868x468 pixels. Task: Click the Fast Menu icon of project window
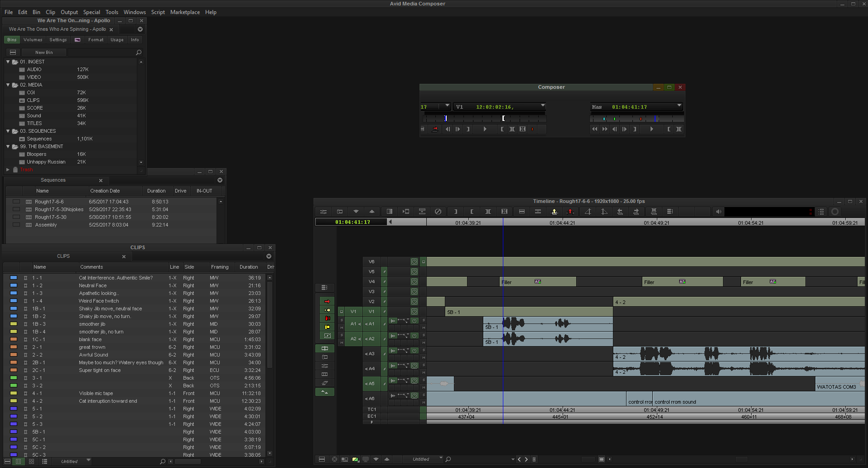click(140, 29)
